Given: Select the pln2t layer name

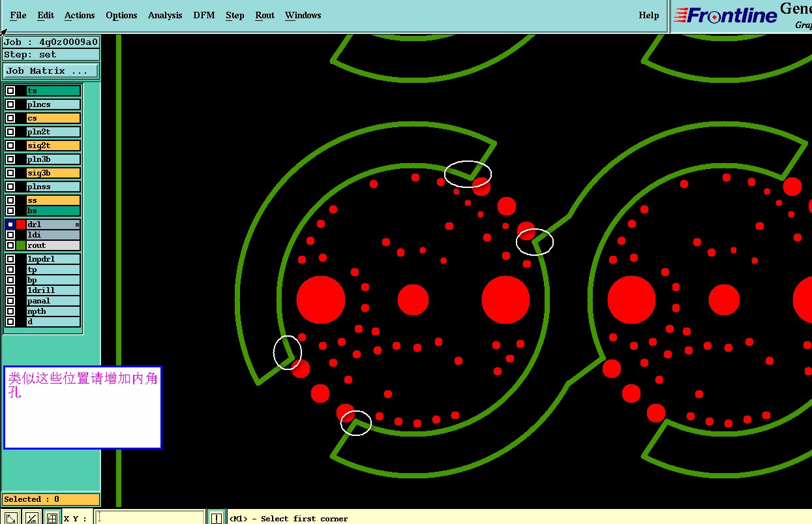Looking at the screenshot, I should (x=53, y=132).
